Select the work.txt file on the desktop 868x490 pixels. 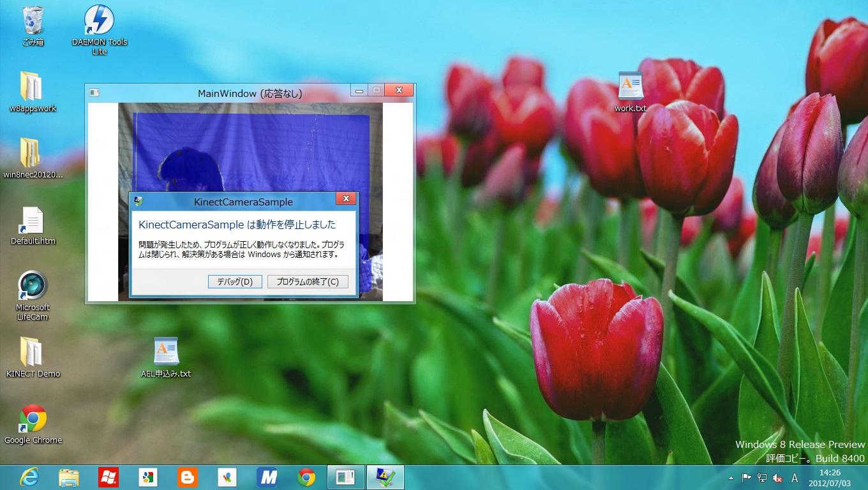pos(631,92)
